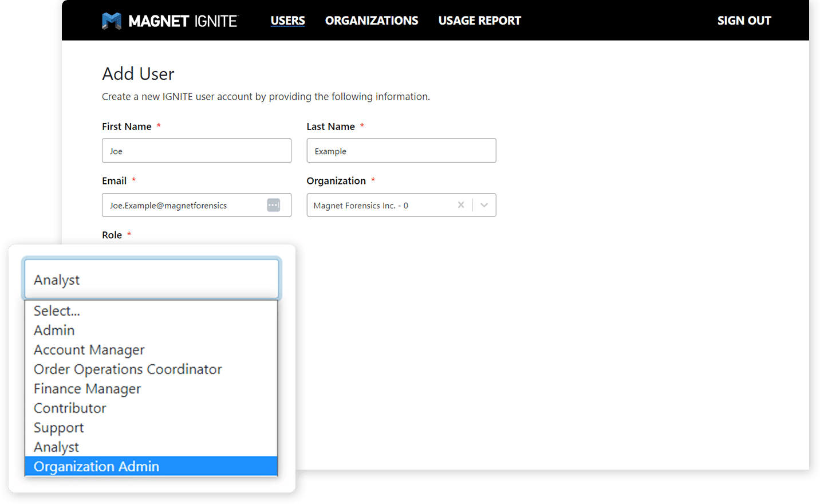The width and height of the screenshot is (820, 504).
Task: Click the Role dropdown showing Analyst
Action: pyautogui.click(x=151, y=279)
